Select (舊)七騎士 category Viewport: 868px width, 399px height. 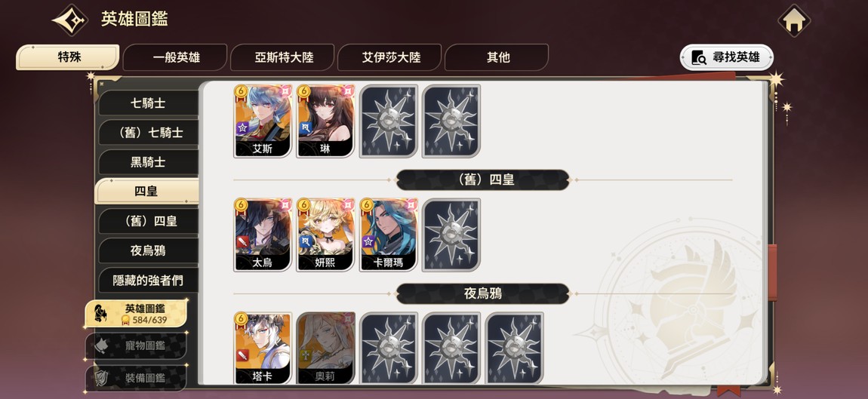[x=148, y=133]
